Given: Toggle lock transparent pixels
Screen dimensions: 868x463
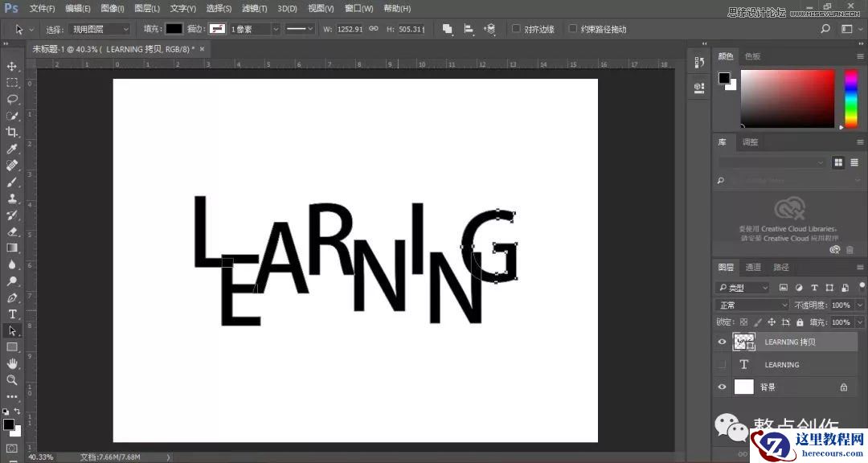Looking at the screenshot, I should [x=743, y=322].
